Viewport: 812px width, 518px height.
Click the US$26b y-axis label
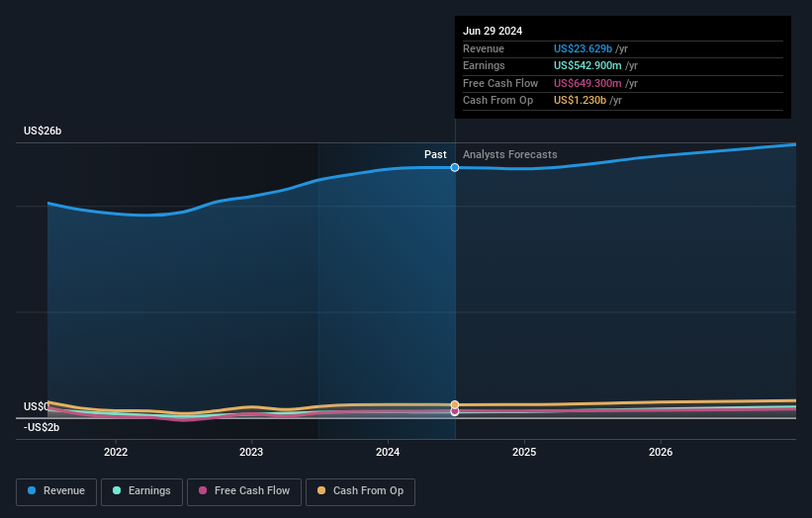[x=43, y=130]
